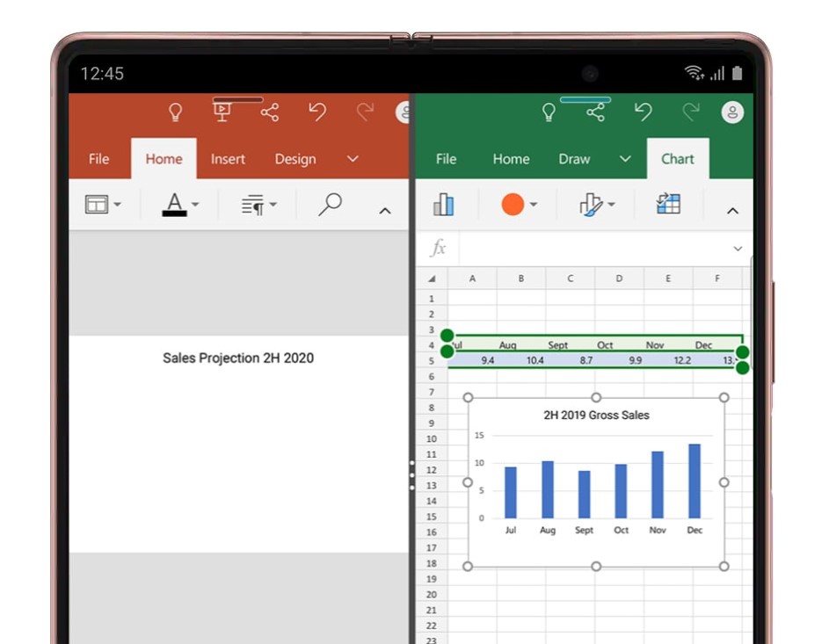Image resolution: width=829 pixels, height=644 pixels.
Task: Tap the Wi-Fi status icon
Action: 694,72
